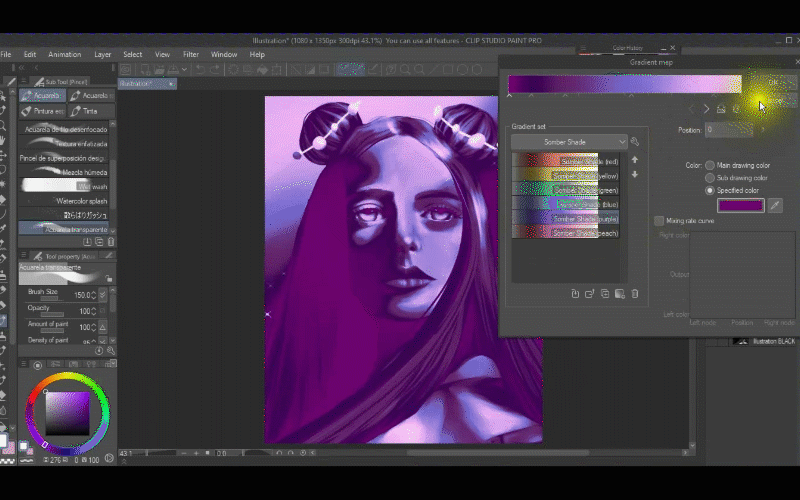This screenshot has width=800, height=500.
Task: Click the purple specified color swatch
Action: (x=741, y=205)
